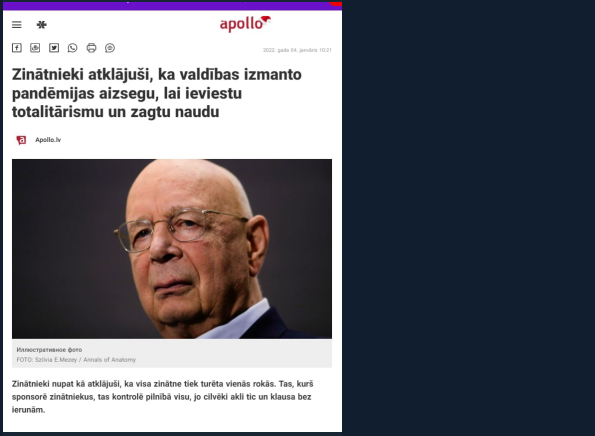This screenshot has height=436, width=595.
Task: Click the red corner badge on banner
Action: [x=336, y=4]
